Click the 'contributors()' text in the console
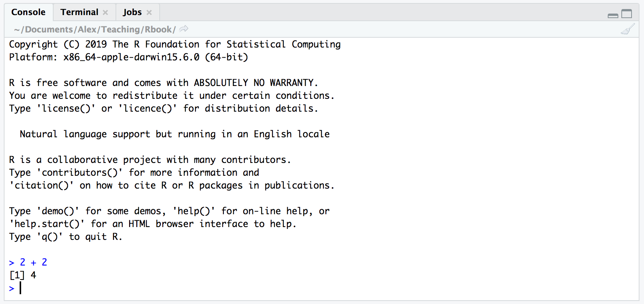 (x=80, y=172)
